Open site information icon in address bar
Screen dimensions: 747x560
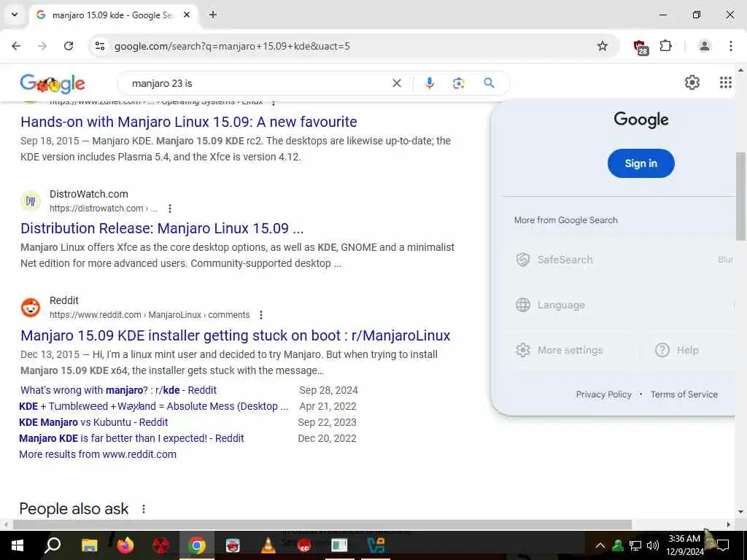[100, 46]
